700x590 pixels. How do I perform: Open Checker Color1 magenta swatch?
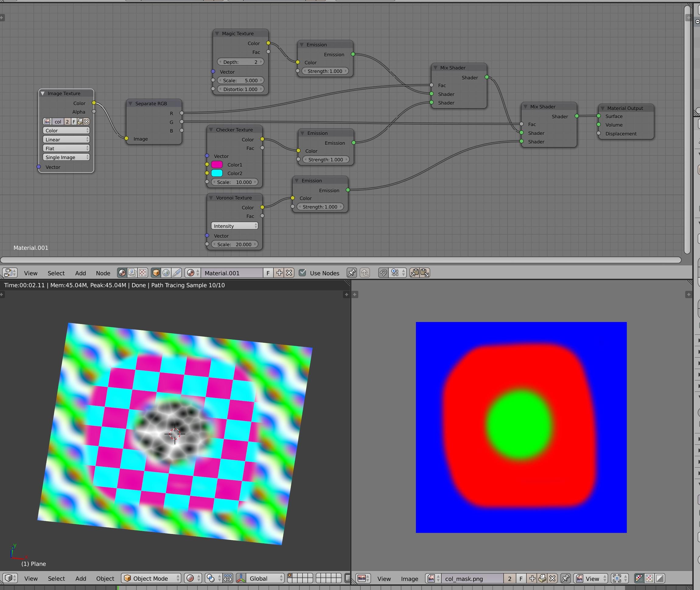(x=217, y=165)
